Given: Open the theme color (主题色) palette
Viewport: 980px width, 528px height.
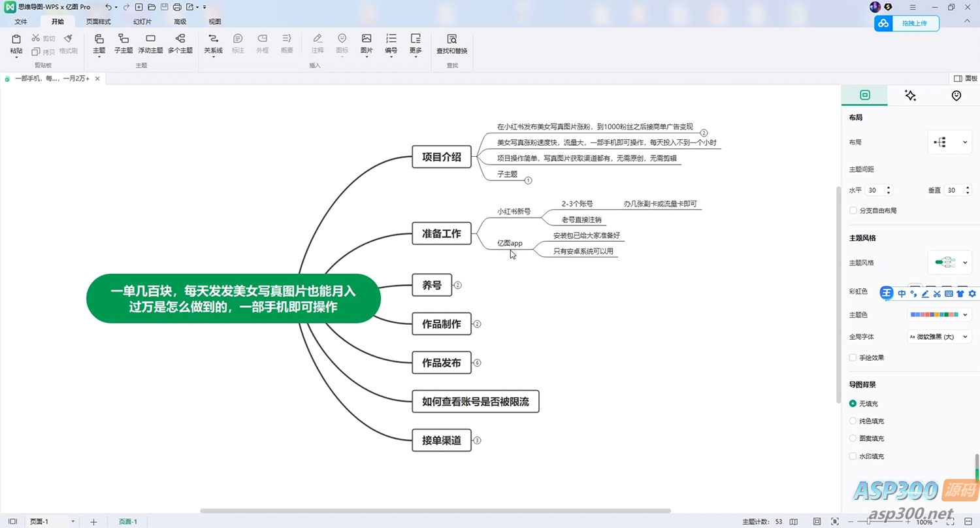Looking at the screenshot, I should tap(939, 315).
